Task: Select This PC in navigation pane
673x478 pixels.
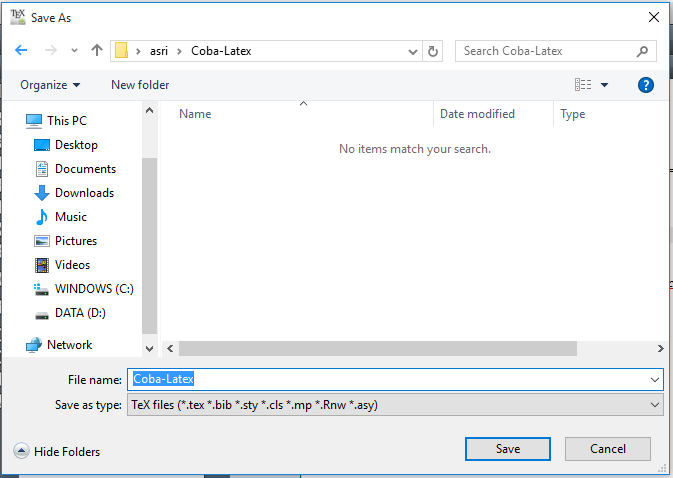Action: (x=56, y=121)
